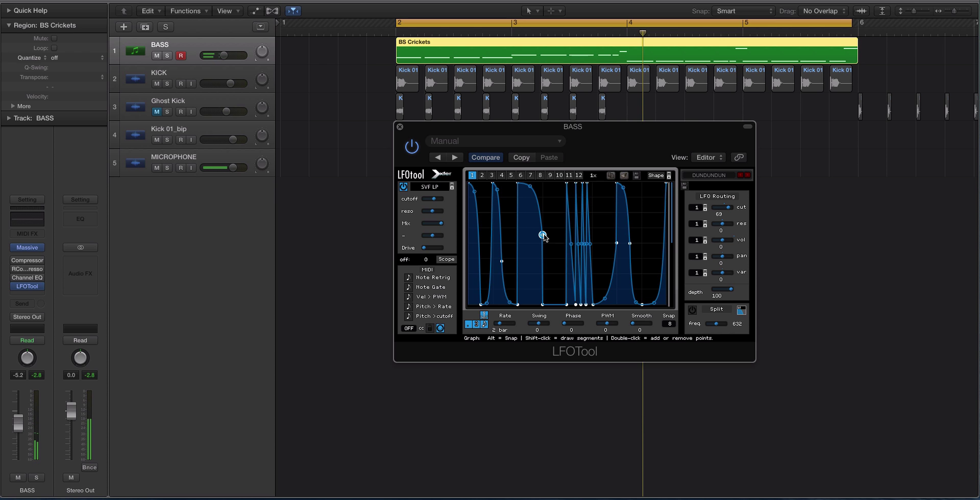The height and width of the screenshot is (500, 980).
Task: Click the Compare button
Action: click(x=485, y=157)
